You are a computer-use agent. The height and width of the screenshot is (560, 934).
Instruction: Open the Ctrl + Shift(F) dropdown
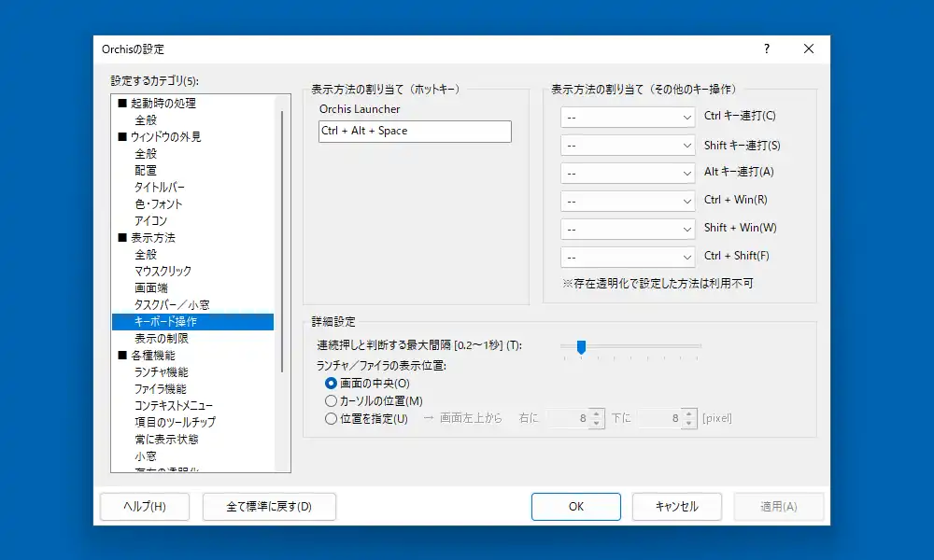click(x=628, y=257)
